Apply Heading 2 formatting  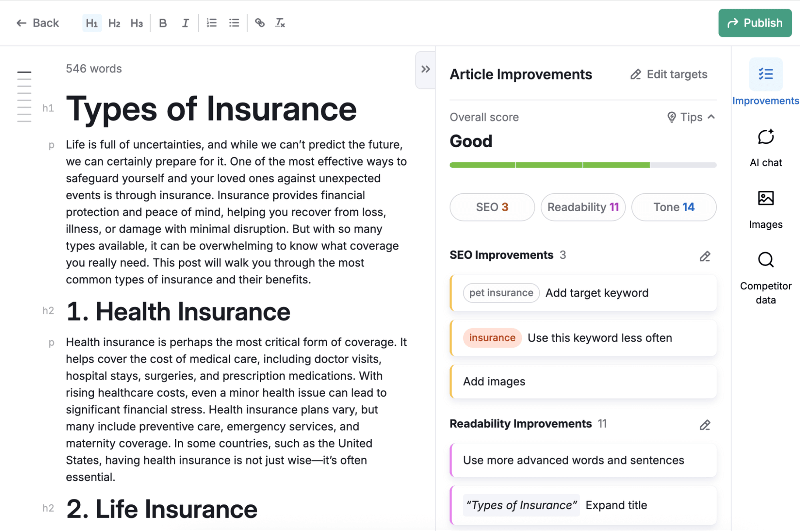(114, 23)
